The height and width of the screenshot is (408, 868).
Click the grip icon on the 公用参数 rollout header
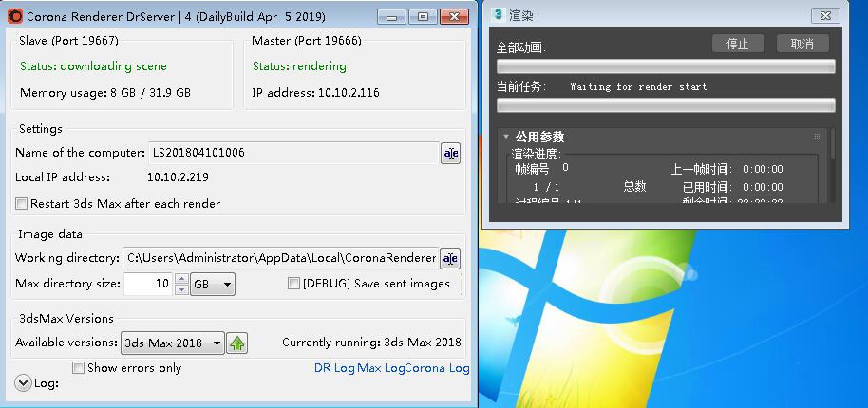pos(817,137)
